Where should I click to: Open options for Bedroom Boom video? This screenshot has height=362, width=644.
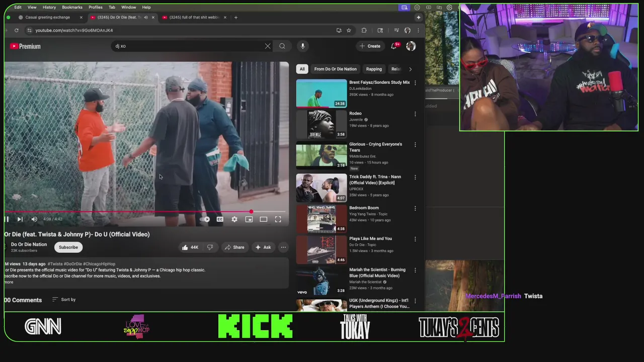coord(415,209)
